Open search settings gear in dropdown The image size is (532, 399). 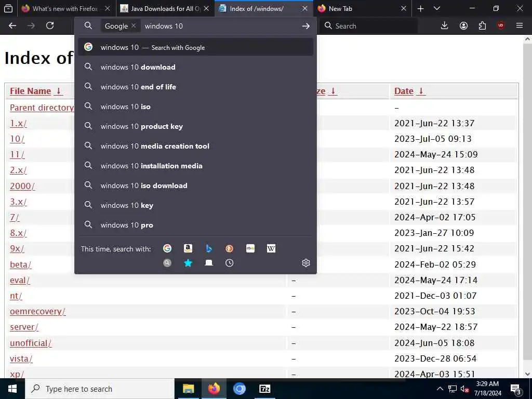click(305, 263)
